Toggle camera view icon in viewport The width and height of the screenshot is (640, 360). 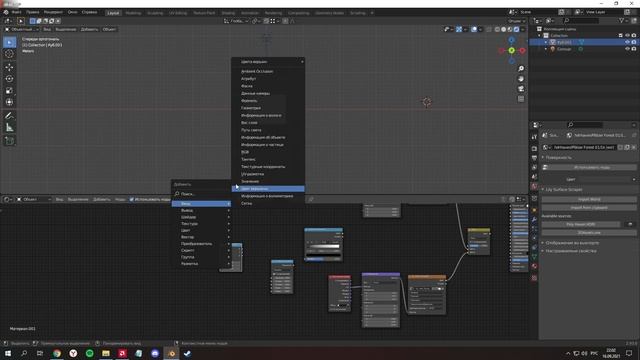pos(521,89)
